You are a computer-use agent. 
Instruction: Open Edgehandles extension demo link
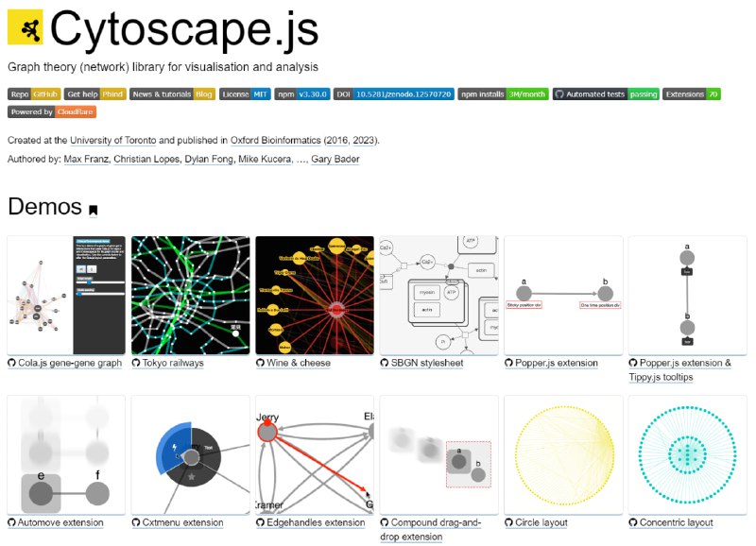316,523
